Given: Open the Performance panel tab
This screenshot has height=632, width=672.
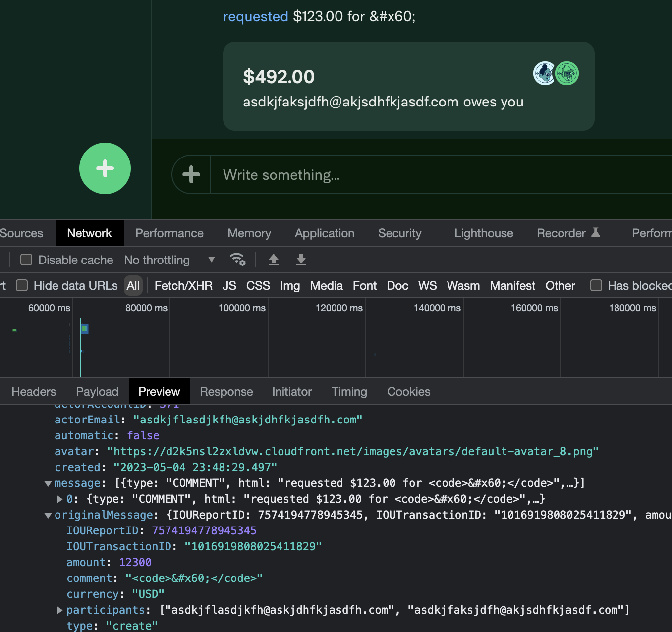Looking at the screenshot, I should pos(169,233).
